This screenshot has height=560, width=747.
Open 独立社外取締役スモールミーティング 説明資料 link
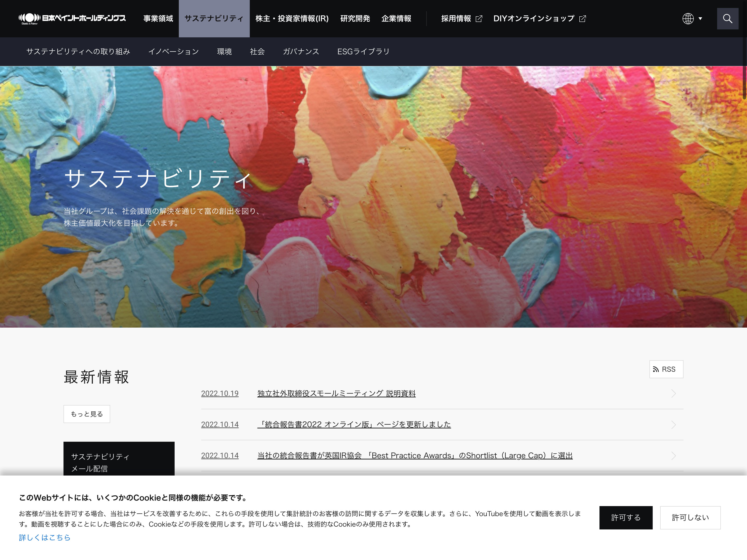336,394
